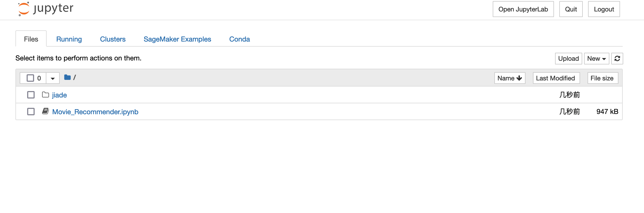This screenshot has width=644, height=213.
Task: Check the box beside jiade folder
Action: (x=31, y=95)
